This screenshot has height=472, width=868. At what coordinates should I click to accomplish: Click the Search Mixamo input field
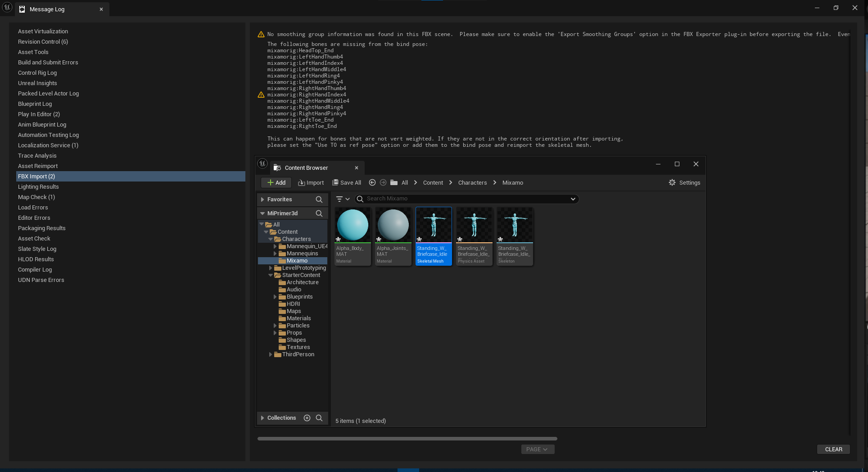(466, 199)
